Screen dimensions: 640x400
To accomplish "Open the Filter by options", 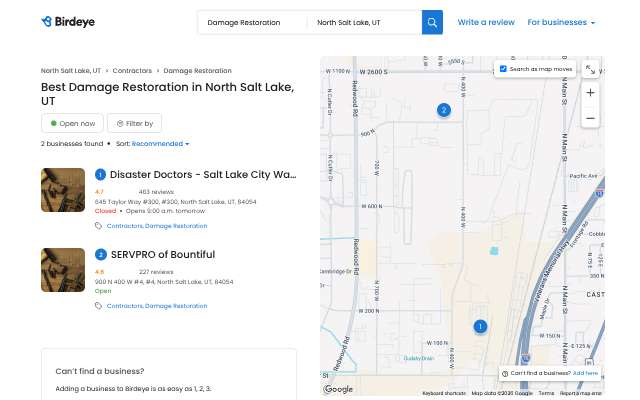I will tap(135, 123).
